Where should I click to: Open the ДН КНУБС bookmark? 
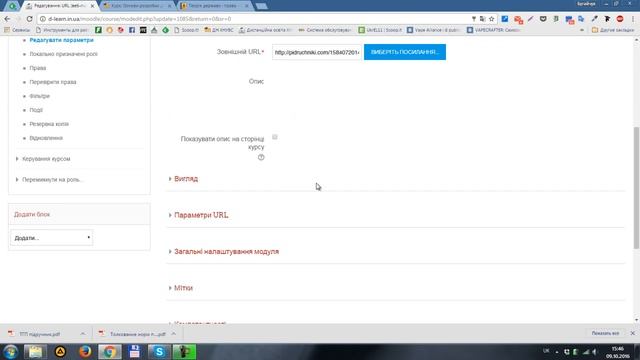(x=219, y=30)
